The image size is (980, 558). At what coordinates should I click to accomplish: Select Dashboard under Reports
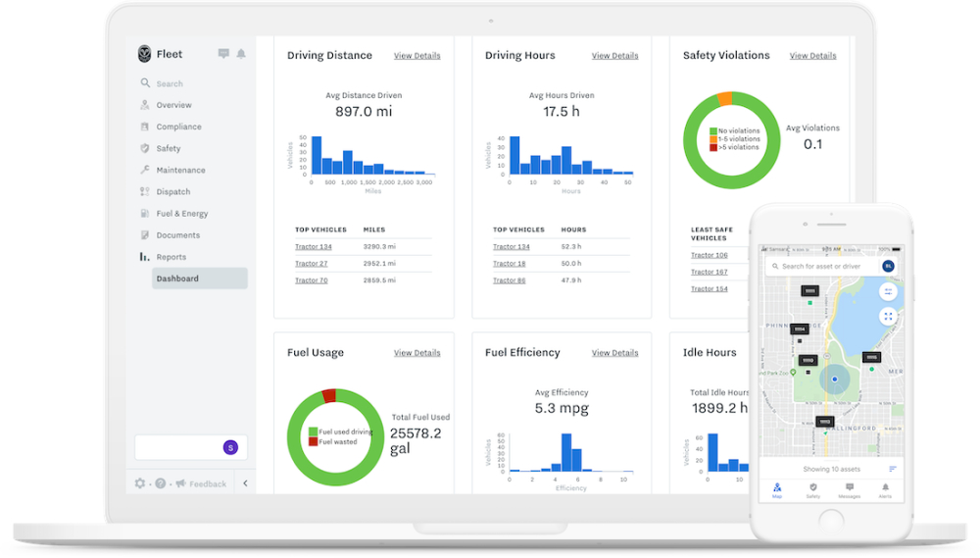coord(177,279)
